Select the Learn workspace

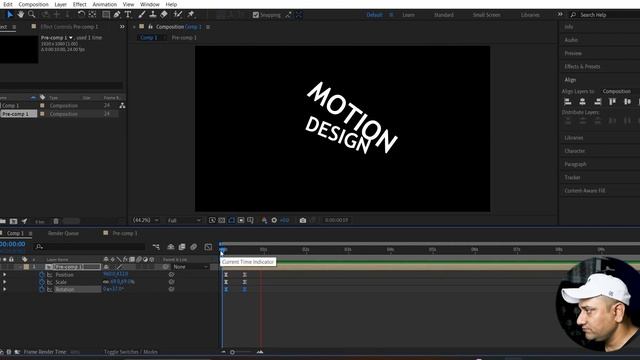pyautogui.click(x=409, y=15)
